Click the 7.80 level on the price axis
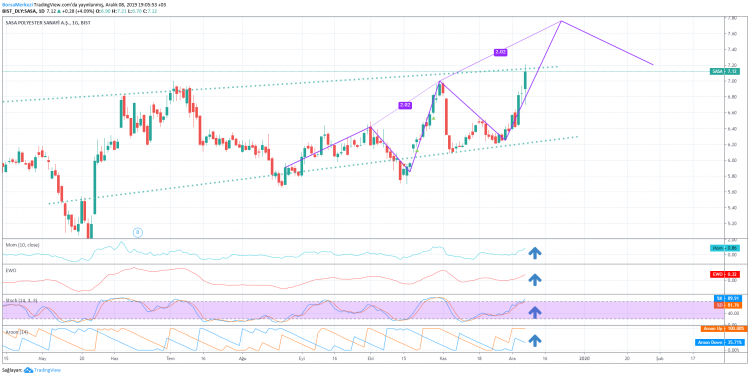This screenshot has width=750, height=377. pos(732,18)
